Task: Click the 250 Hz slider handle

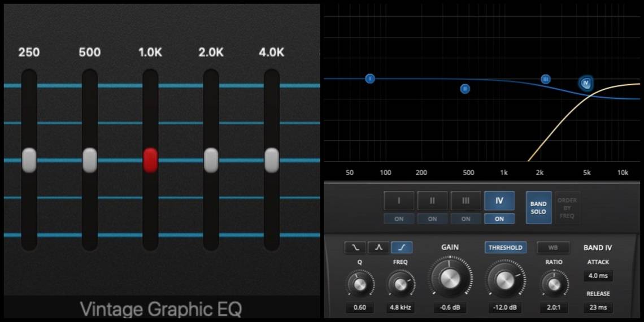Action: 29,160
